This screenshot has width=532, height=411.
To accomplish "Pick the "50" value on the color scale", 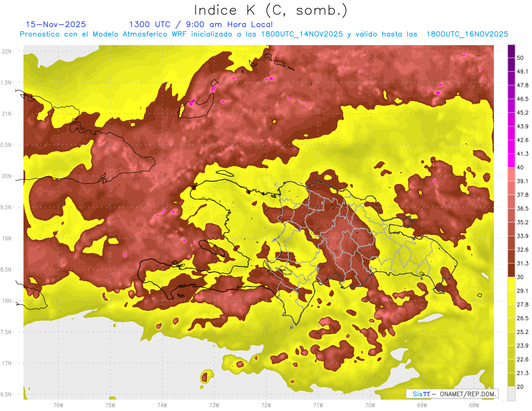I will pos(520,58).
